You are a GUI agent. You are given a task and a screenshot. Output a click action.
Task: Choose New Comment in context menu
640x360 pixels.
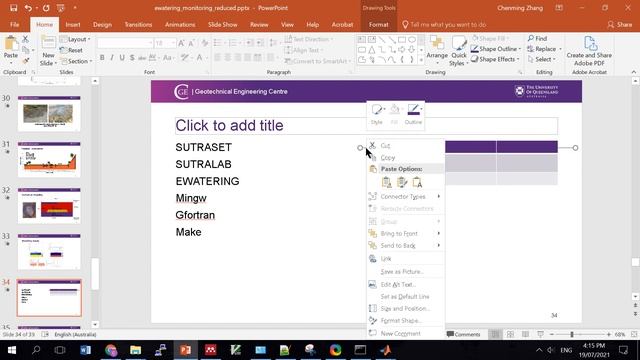point(405,333)
